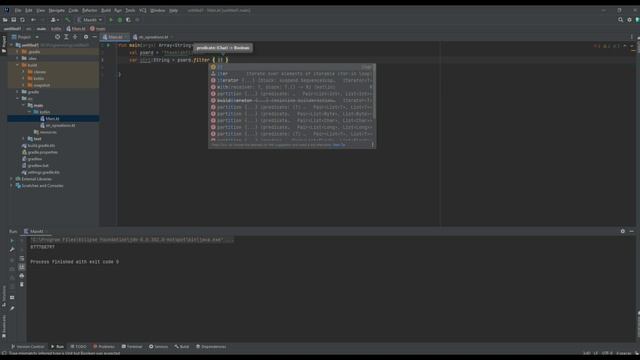The width and height of the screenshot is (640, 360).
Task: Open the TODO tool window
Action: tap(78, 347)
